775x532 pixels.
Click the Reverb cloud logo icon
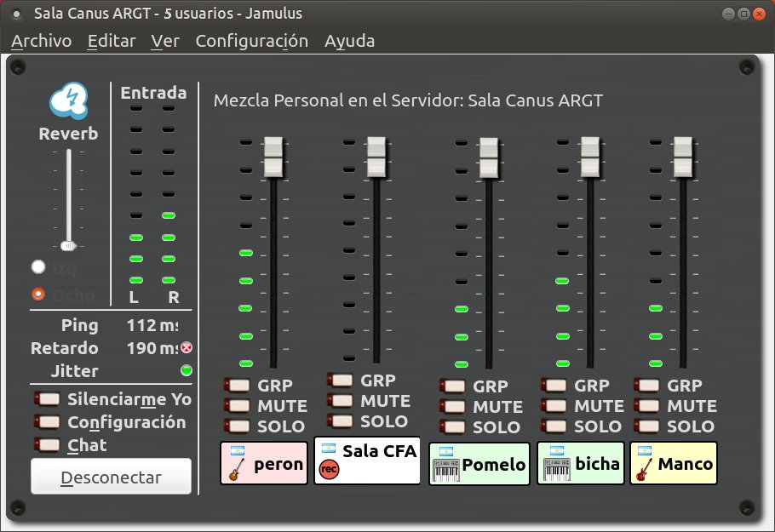tap(69, 100)
